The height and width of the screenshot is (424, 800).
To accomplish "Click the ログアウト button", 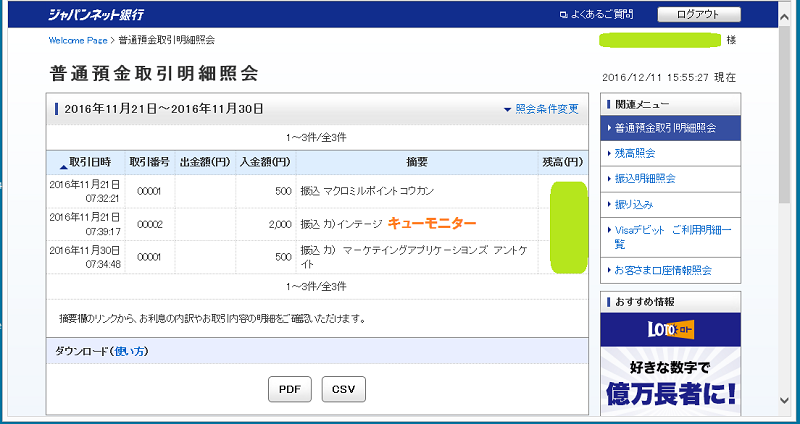I will [x=698, y=14].
